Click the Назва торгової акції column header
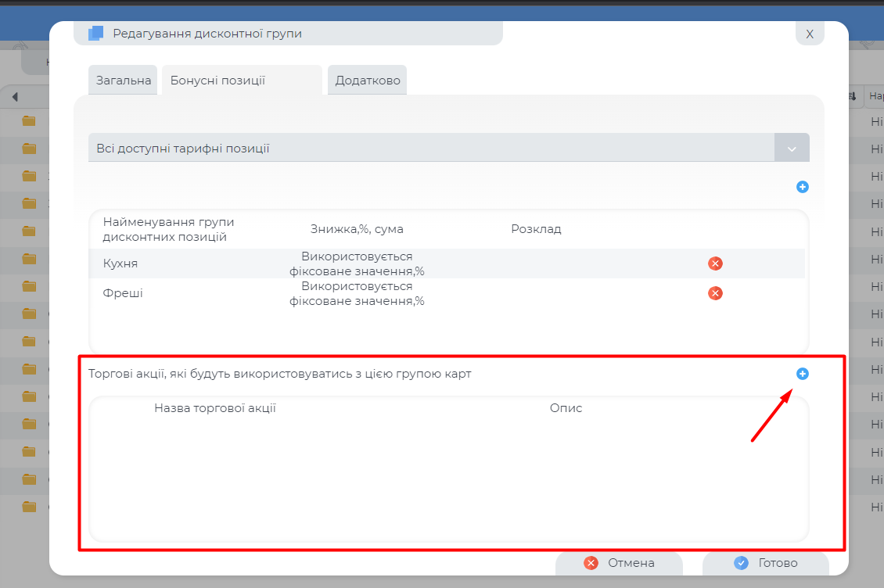Viewport: 884px width, 588px height. point(215,408)
